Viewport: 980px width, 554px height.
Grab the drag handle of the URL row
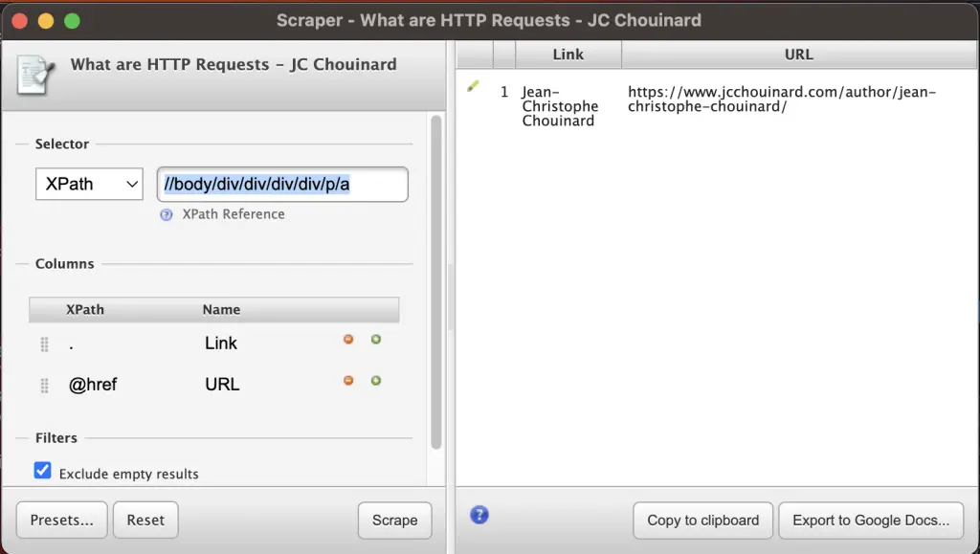click(44, 386)
